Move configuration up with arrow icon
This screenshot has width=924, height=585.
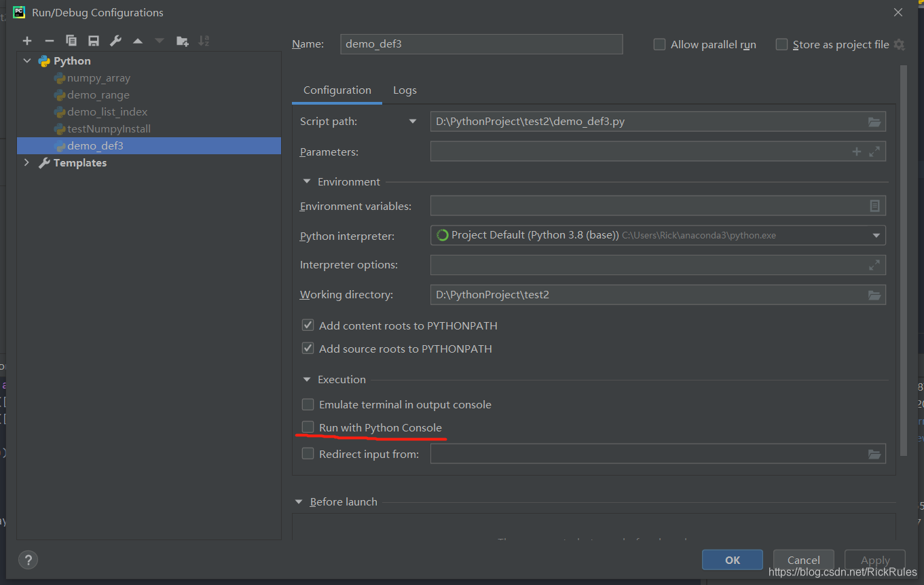pyautogui.click(x=138, y=41)
